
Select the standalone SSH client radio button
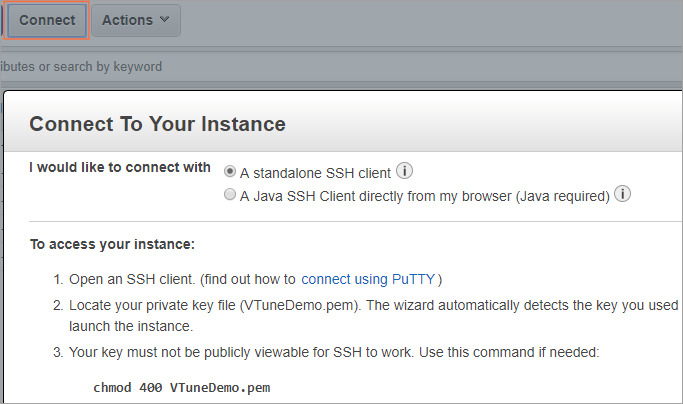point(230,171)
